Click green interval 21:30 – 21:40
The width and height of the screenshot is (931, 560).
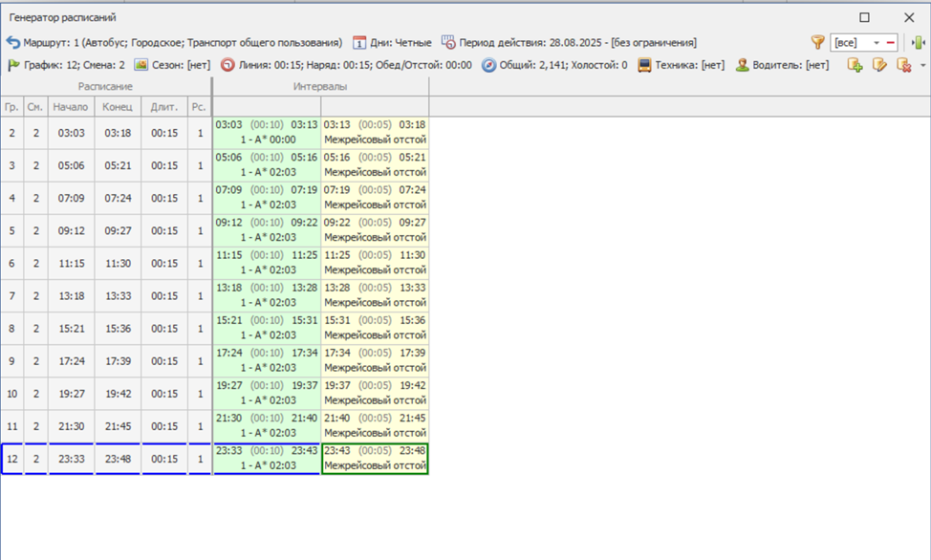(268, 426)
